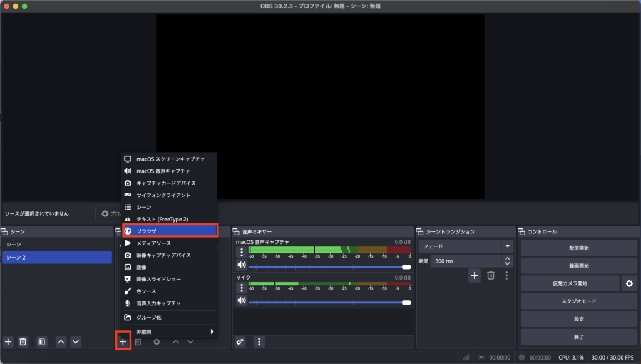Click CPU: 3.1% status text

tap(571, 358)
